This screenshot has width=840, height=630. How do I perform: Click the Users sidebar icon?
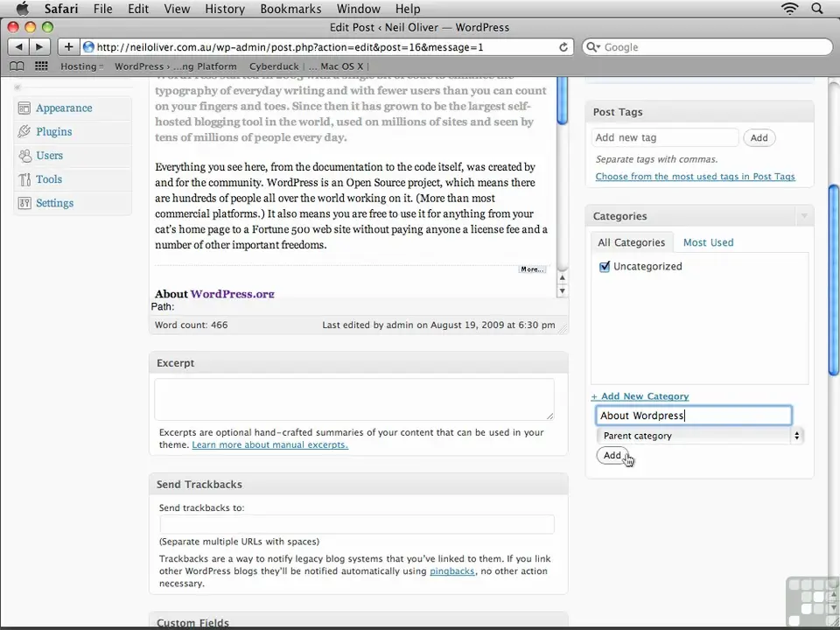(24, 156)
